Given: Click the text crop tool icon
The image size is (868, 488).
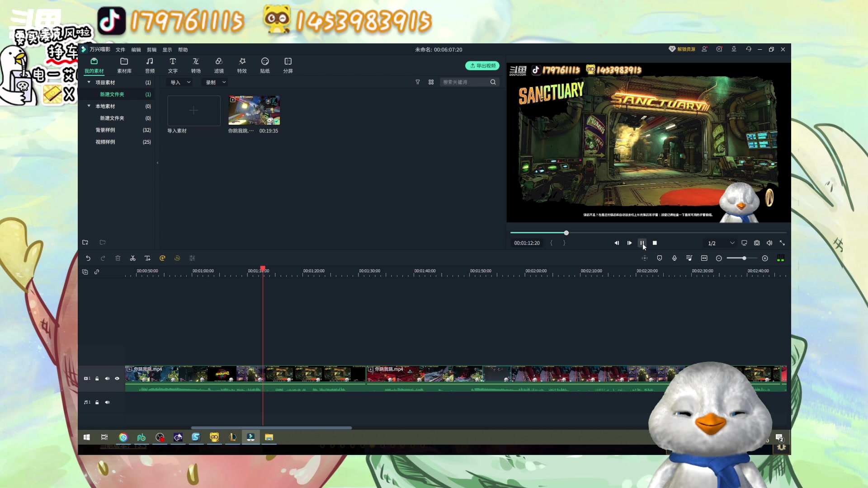Looking at the screenshot, I should 147,258.
